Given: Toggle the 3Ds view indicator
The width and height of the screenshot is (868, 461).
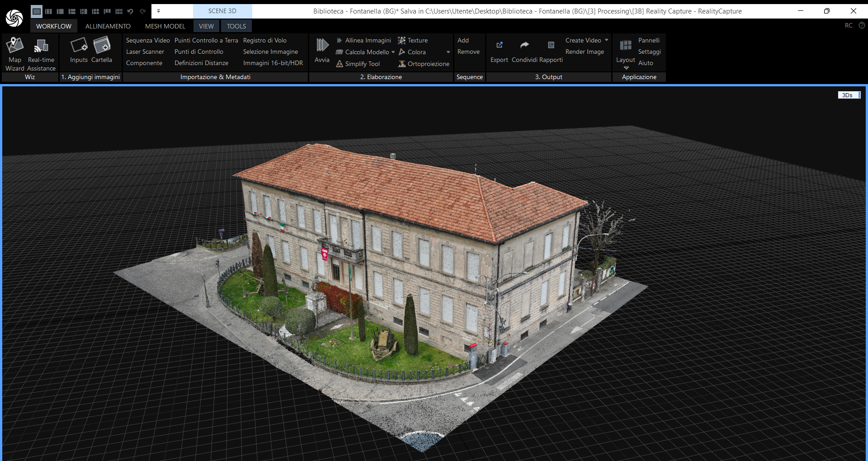Looking at the screenshot, I should [x=849, y=95].
